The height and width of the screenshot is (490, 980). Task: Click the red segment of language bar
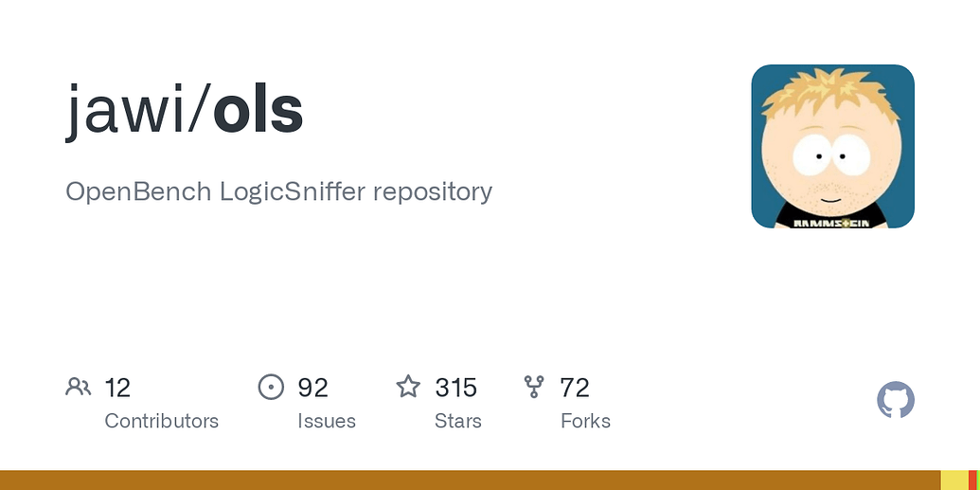point(972,480)
